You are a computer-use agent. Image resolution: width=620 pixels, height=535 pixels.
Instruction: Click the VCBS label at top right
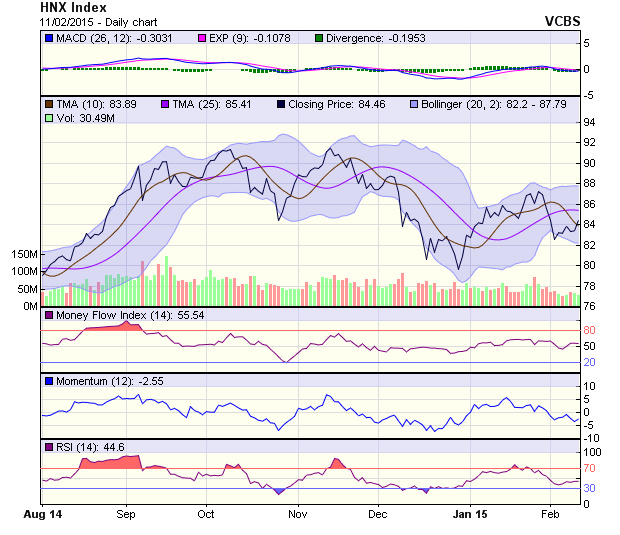coord(562,20)
